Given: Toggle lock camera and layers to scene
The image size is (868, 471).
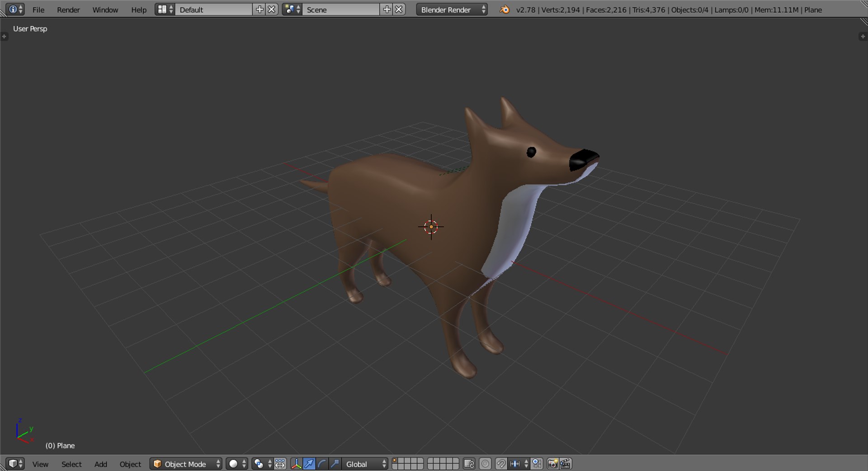Looking at the screenshot, I should pos(469,464).
